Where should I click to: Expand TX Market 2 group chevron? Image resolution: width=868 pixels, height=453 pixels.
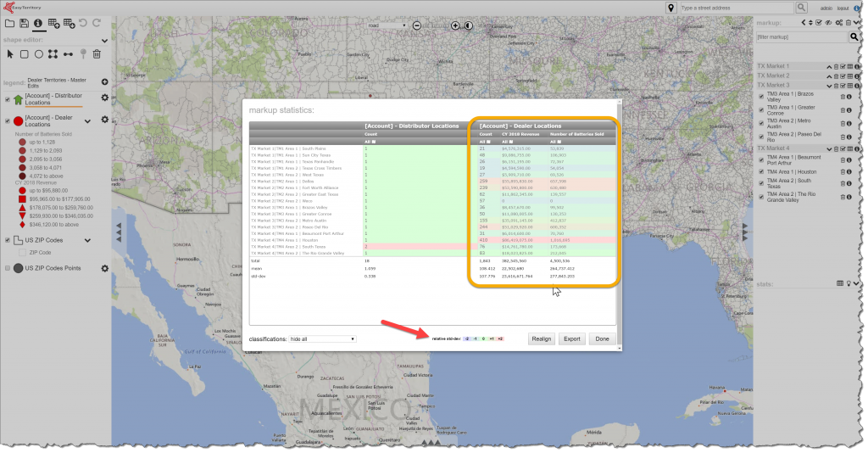(x=829, y=75)
